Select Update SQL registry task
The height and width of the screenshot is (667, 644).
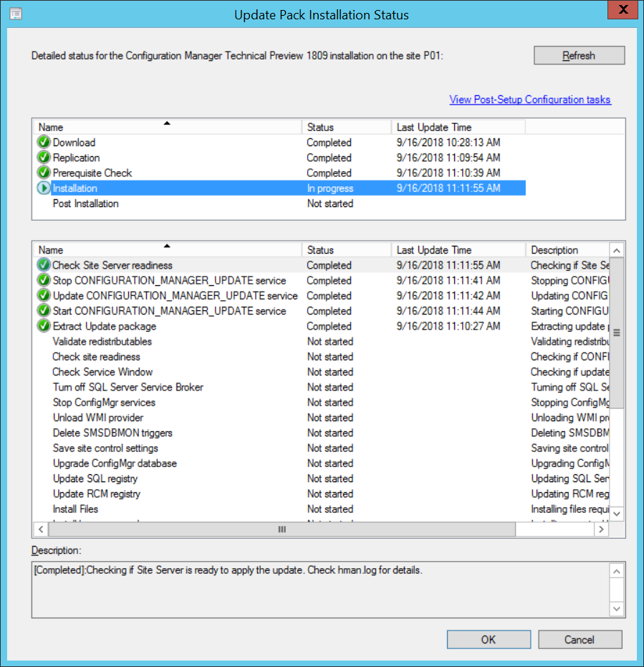[321, 479]
